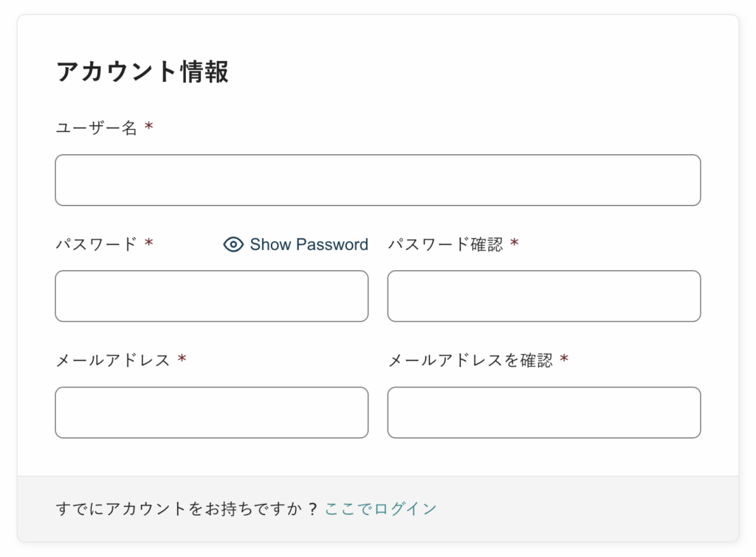Select the パスワード確認 input field
This screenshot has height=557, width=756.
point(543,296)
